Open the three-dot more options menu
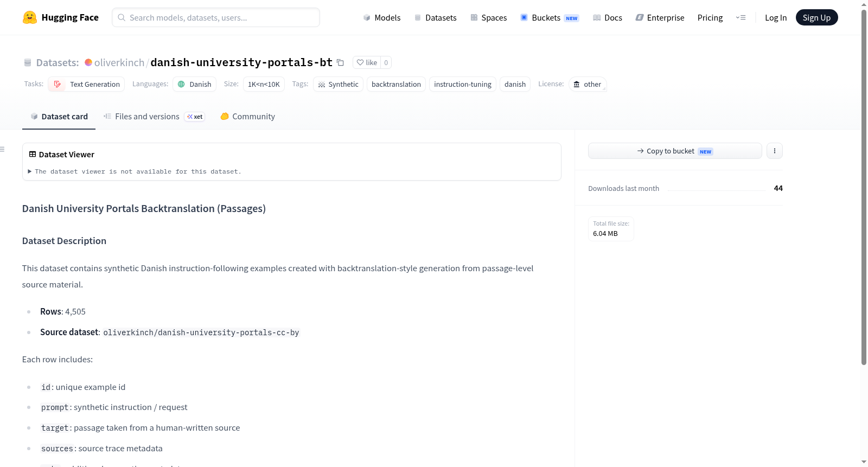The image size is (868, 467). 775,151
